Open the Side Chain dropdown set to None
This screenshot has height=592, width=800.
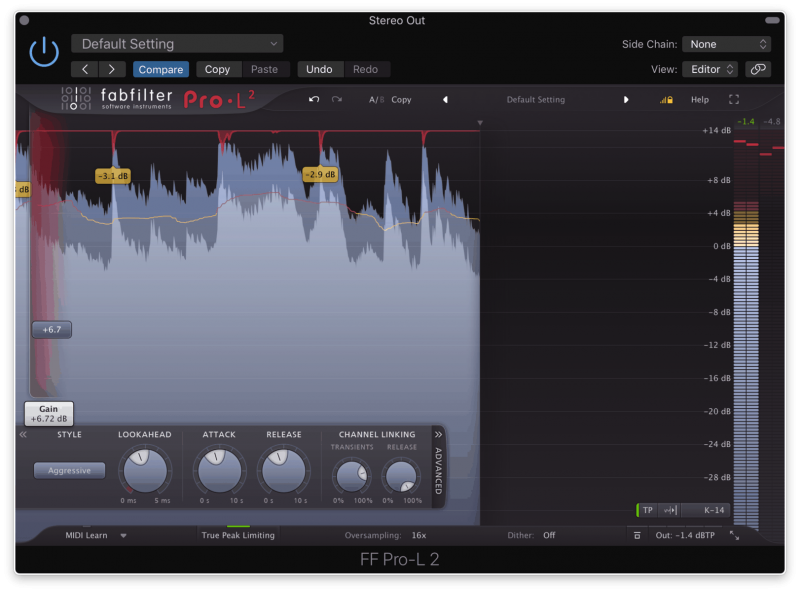pos(726,44)
